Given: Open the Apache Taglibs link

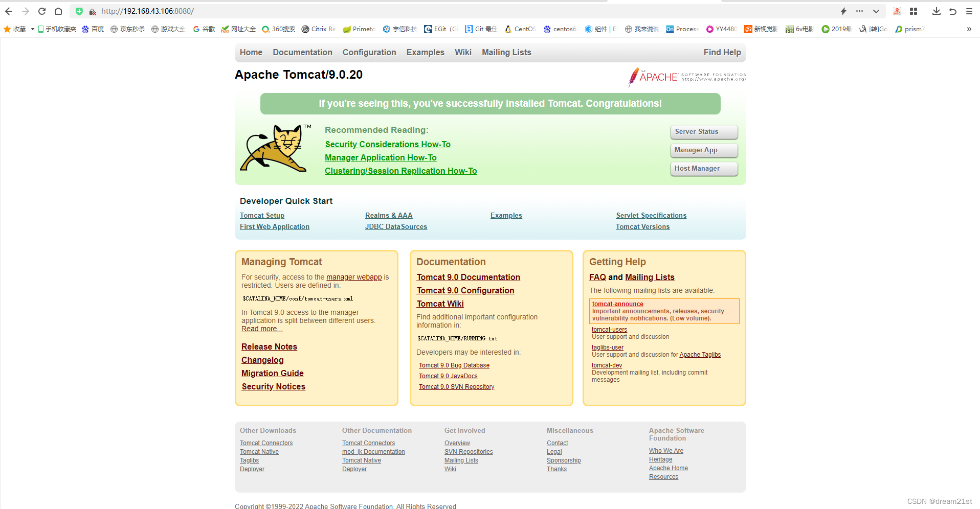Looking at the screenshot, I should coord(700,355).
